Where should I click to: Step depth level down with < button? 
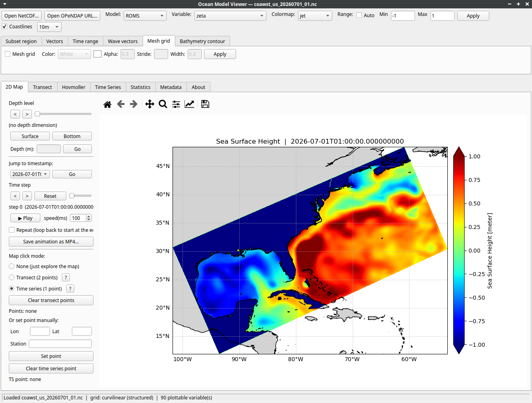15,114
